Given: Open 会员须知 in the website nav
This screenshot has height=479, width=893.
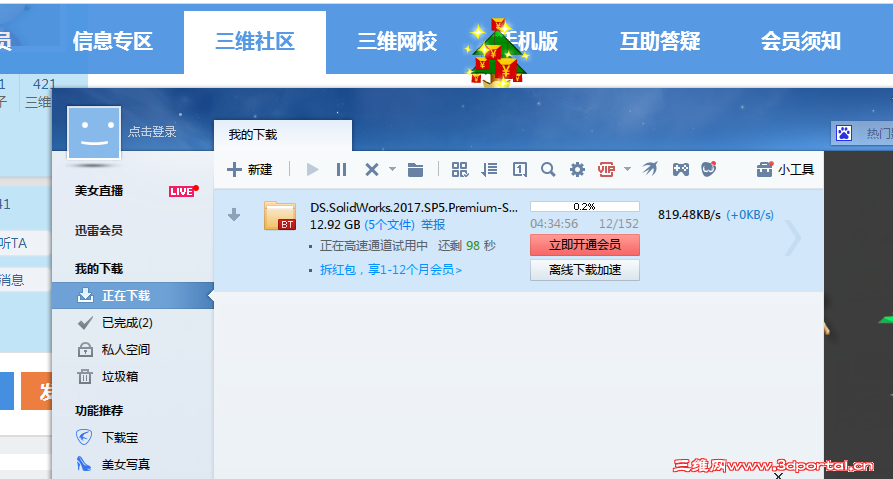Looking at the screenshot, I should click(x=801, y=41).
